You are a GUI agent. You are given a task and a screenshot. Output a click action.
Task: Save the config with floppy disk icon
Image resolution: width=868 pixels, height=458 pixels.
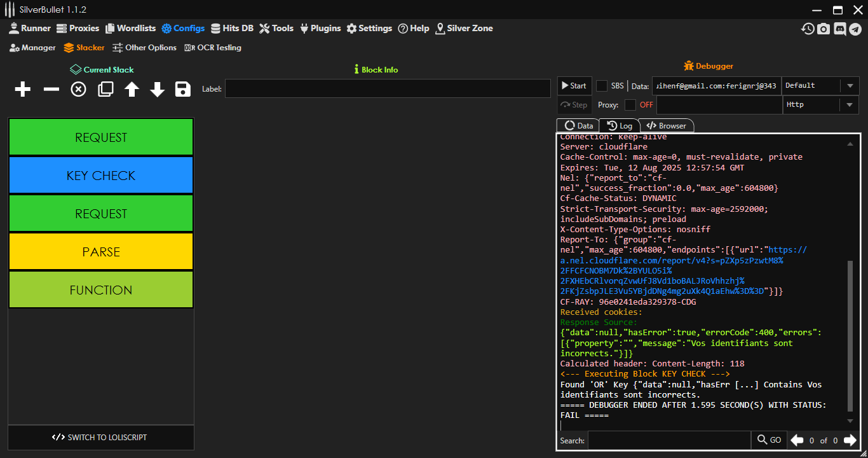(x=183, y=89)
